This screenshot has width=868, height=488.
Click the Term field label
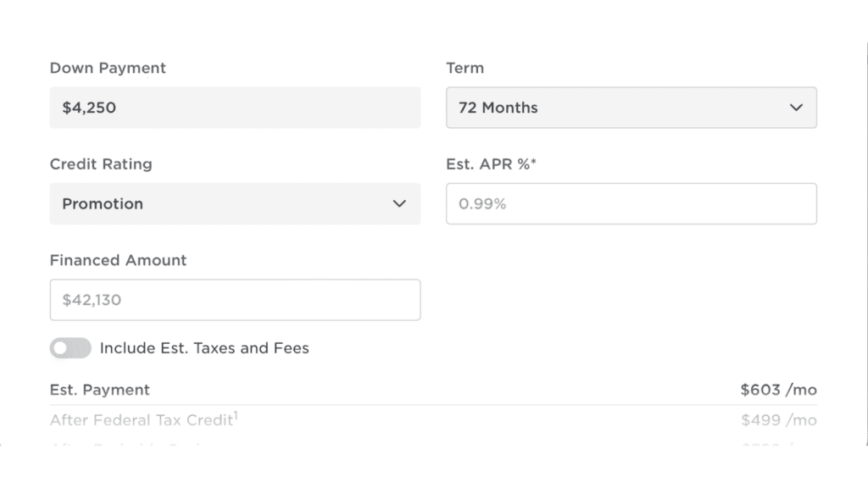click(465, 68)
